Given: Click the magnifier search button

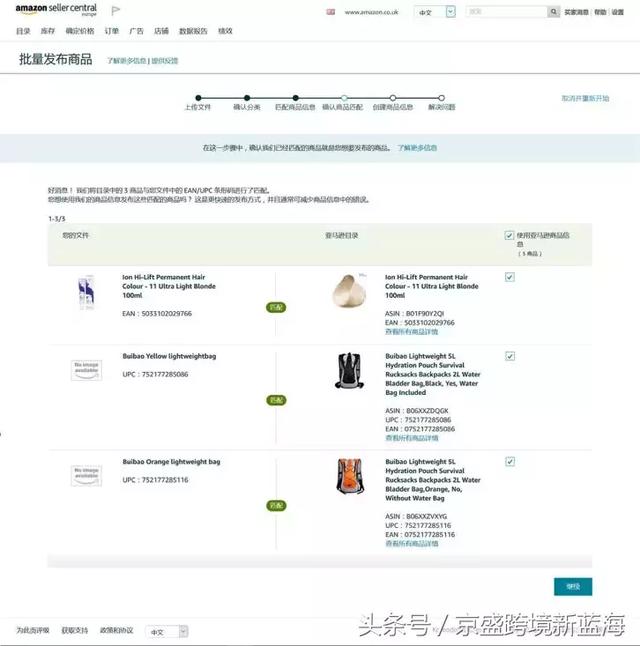Looking at the screenshot, I should [553, 12].
